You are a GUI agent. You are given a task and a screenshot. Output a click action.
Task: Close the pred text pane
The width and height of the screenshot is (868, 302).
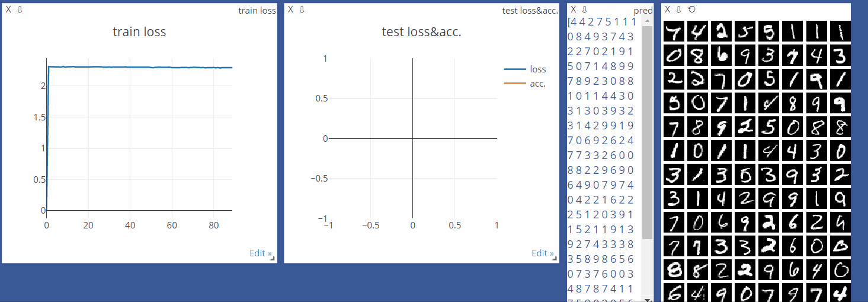[573, 9]
